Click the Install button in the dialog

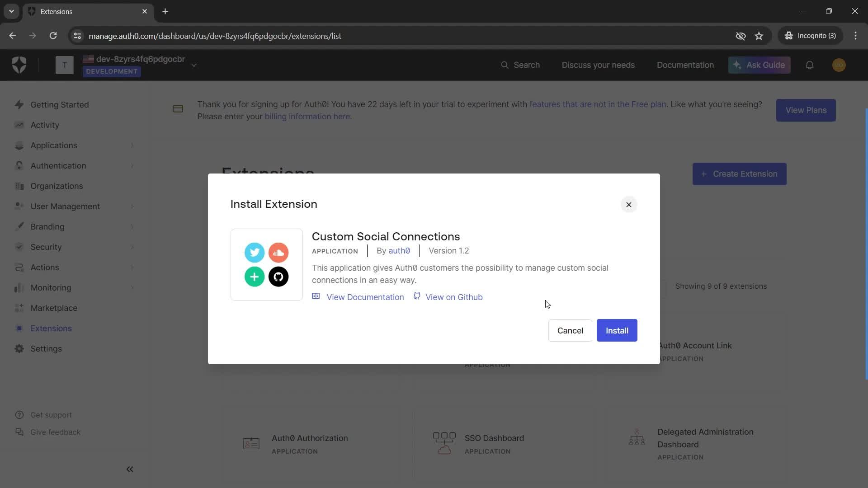617,330
